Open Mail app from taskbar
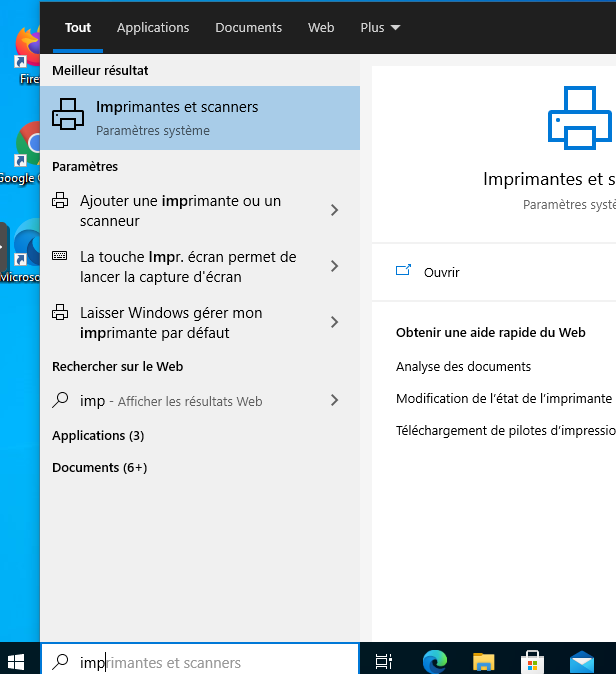The image size is (616, 674). click(582, 662)
